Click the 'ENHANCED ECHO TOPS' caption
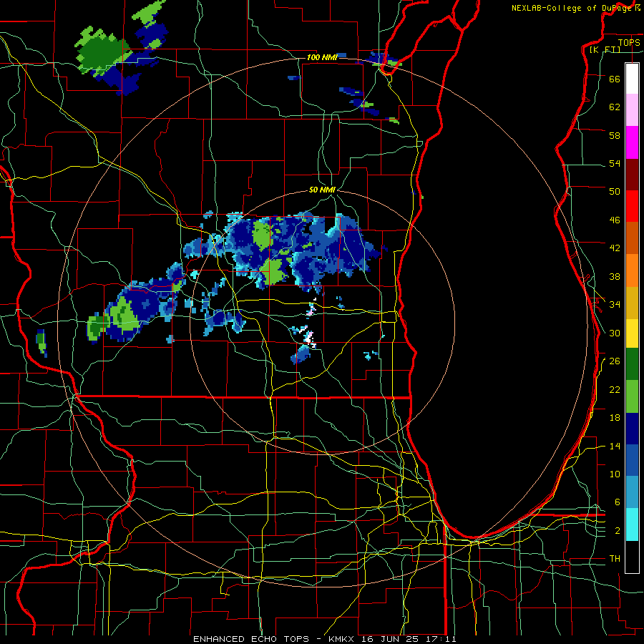Screen dimensions: 644x644 (251, 639)
